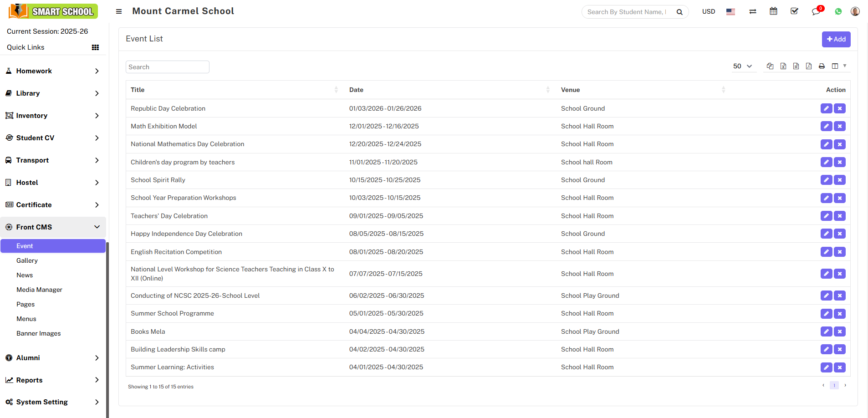The height and width of the screenshot is (418, 868).
Task: Open the 50 entries-per-page dropdown
Action: click(x=742, y=66)
